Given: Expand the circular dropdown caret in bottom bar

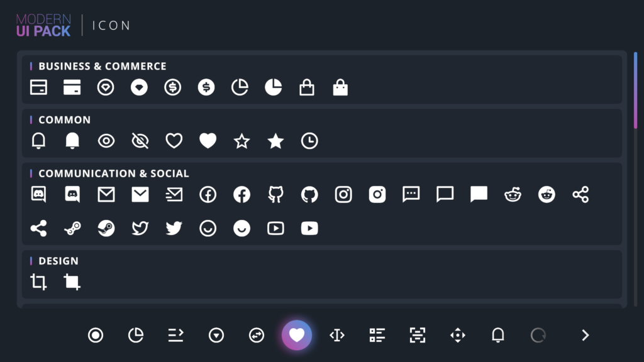Looking at the screenshot, I should [216, 335].
